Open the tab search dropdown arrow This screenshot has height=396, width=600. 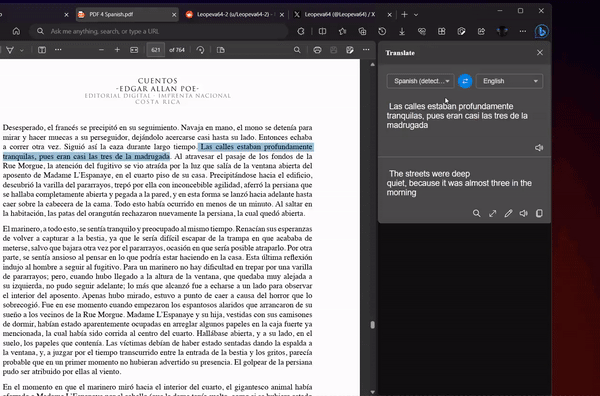pyautogui.click(x=416, y=15)
